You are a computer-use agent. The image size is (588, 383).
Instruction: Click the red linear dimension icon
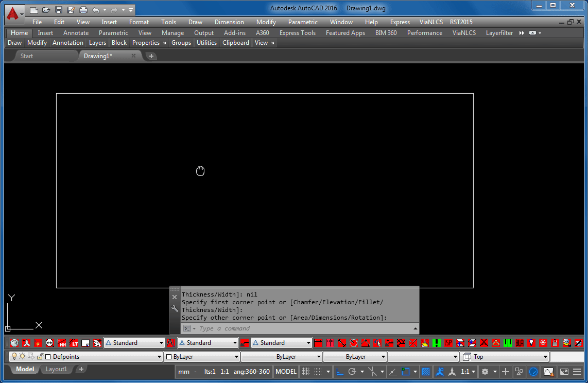318,342
